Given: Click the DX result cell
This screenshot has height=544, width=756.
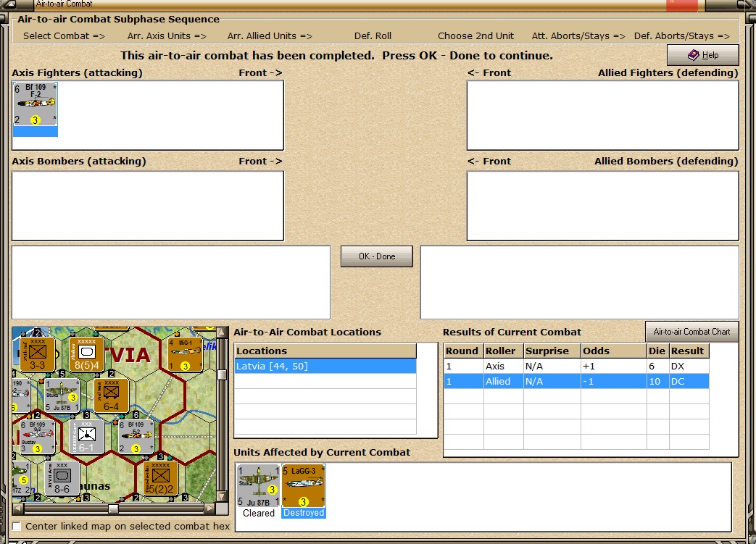Looking at the screenshot, I should click(689, 367).
